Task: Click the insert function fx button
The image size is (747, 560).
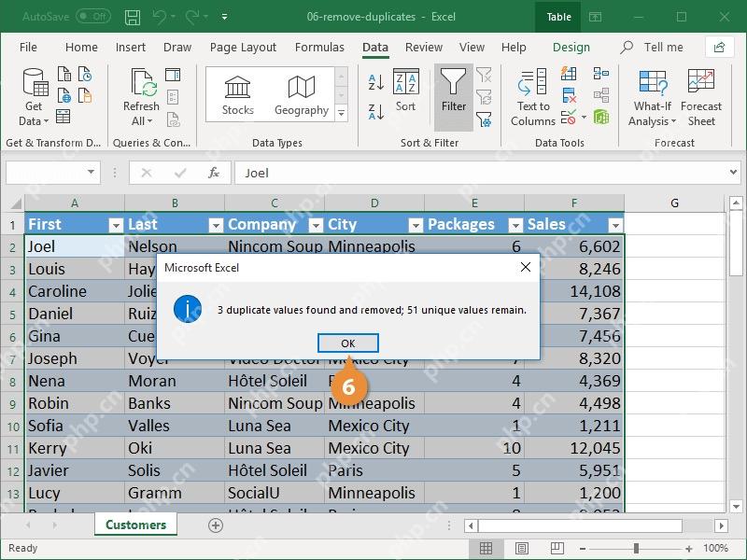Action: pyautogui.click(x=214, y=173)
